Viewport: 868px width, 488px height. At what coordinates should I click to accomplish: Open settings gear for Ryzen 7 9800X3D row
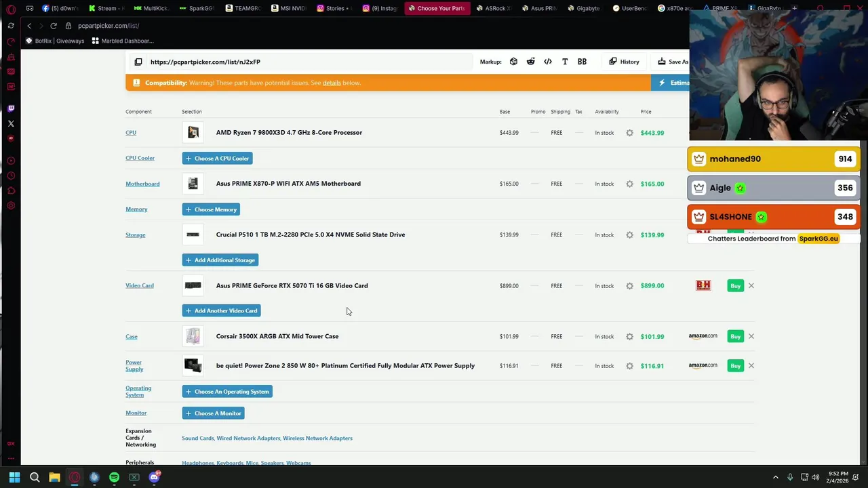pyautogui.click(x=630, y=133)
